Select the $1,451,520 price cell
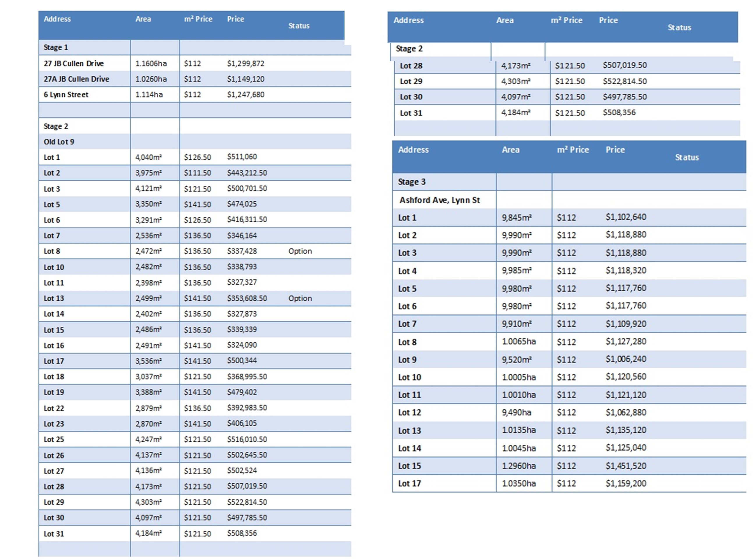Screen dimensions: 754x560 pyautogui.click(x=626, y=466)
